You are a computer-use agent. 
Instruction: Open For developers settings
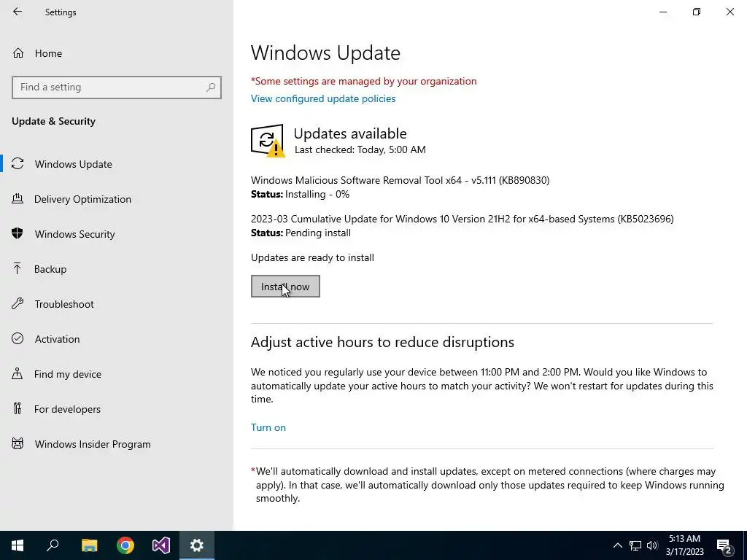[67, 409]
